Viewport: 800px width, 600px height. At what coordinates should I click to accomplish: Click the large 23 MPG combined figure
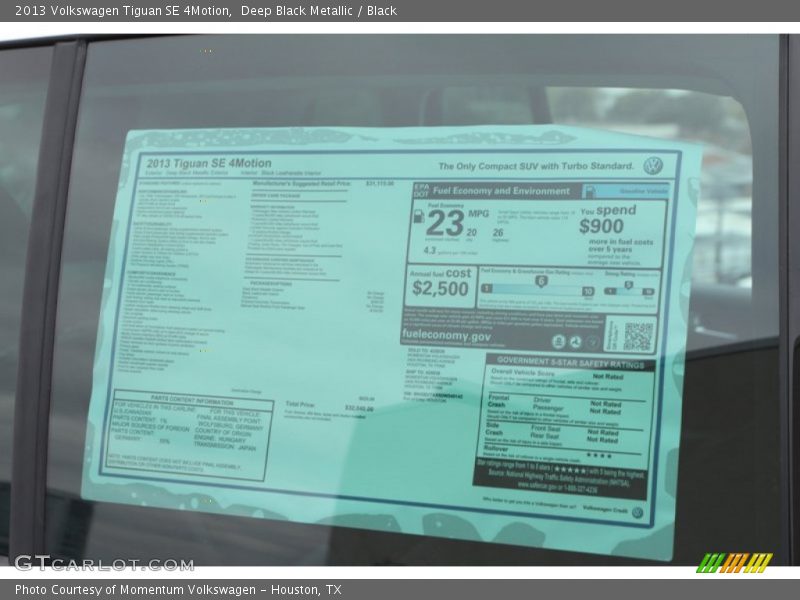tap(445, 223)
